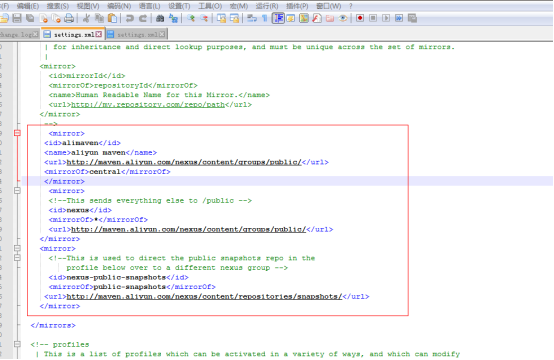Click the Close All documents toolbar icon
Image resolution: width=554 pixels, height=360 pixels.
[x=56, y=18]
